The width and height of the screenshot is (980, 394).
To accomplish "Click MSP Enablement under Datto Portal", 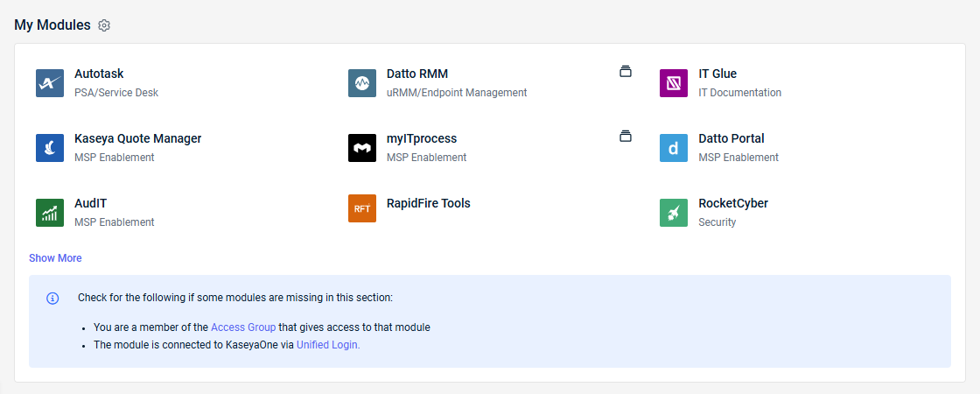I will point(738,158).
